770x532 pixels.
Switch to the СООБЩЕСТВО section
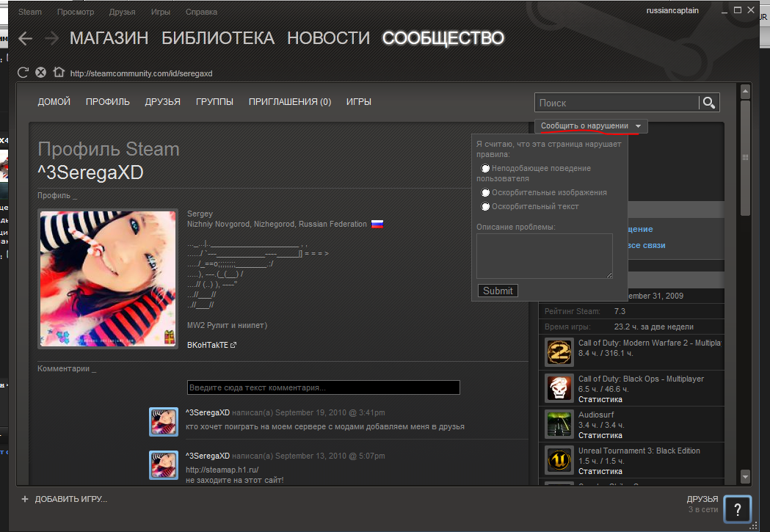pyautogui.click(x=443, y=38)
